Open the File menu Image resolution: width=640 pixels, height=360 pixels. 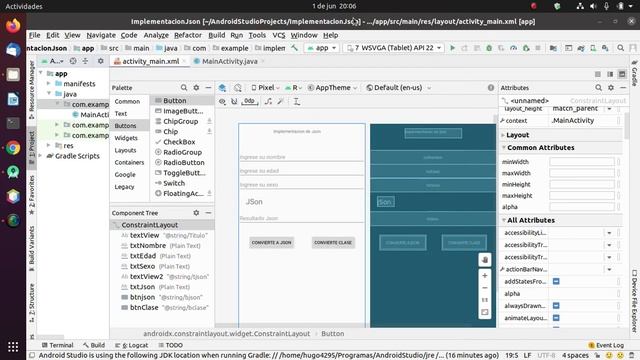[x=35, y=35]
